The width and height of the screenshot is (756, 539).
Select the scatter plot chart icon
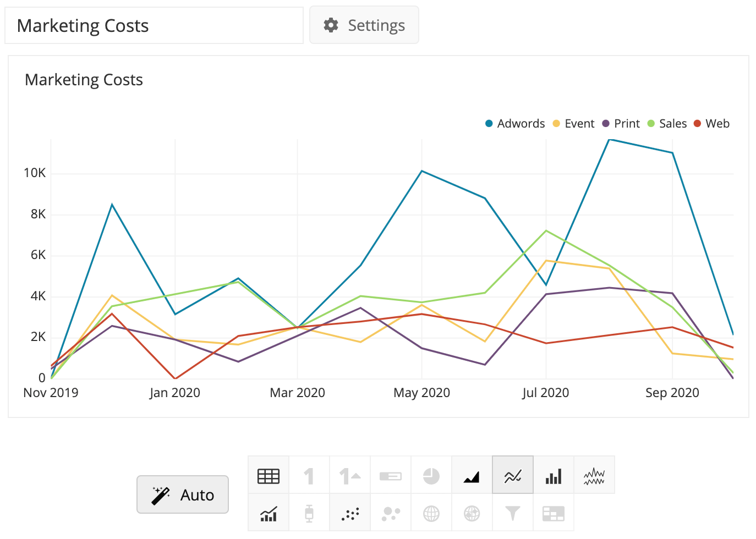pyautogui.click(x=350, y=513)
